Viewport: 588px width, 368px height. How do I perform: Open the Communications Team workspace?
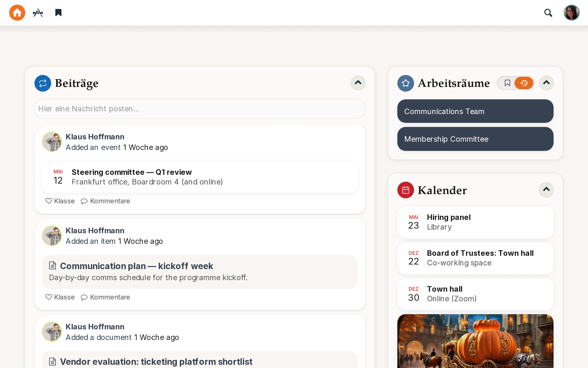coord(475,111)
